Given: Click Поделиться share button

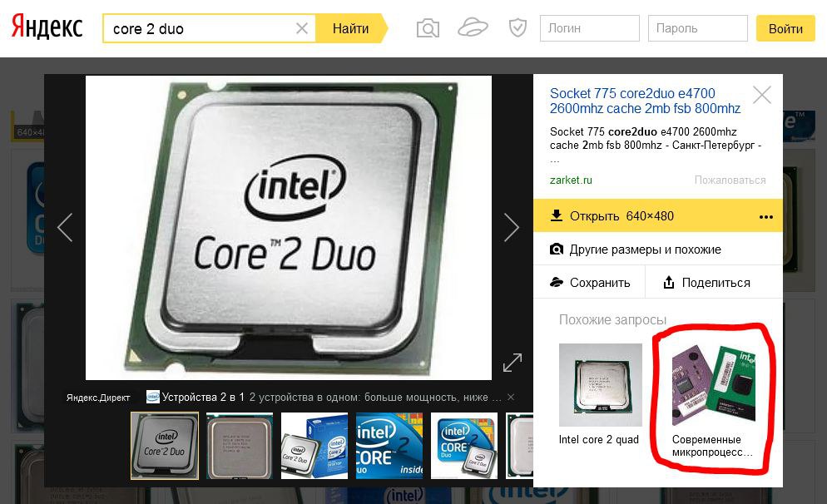Looking at the screenshot, I should pos(715,283).
